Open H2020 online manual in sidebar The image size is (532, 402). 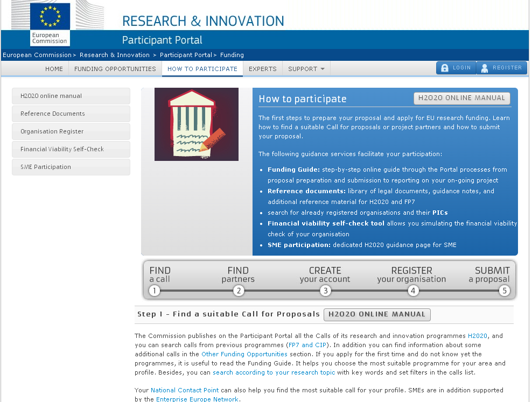click(x=71, y=96)
